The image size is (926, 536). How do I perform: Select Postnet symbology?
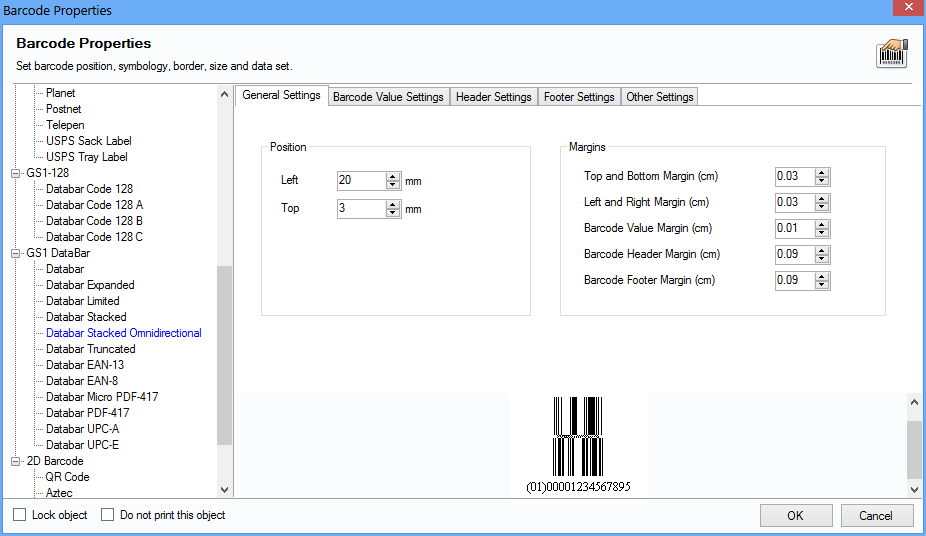(x=64, y=109)
